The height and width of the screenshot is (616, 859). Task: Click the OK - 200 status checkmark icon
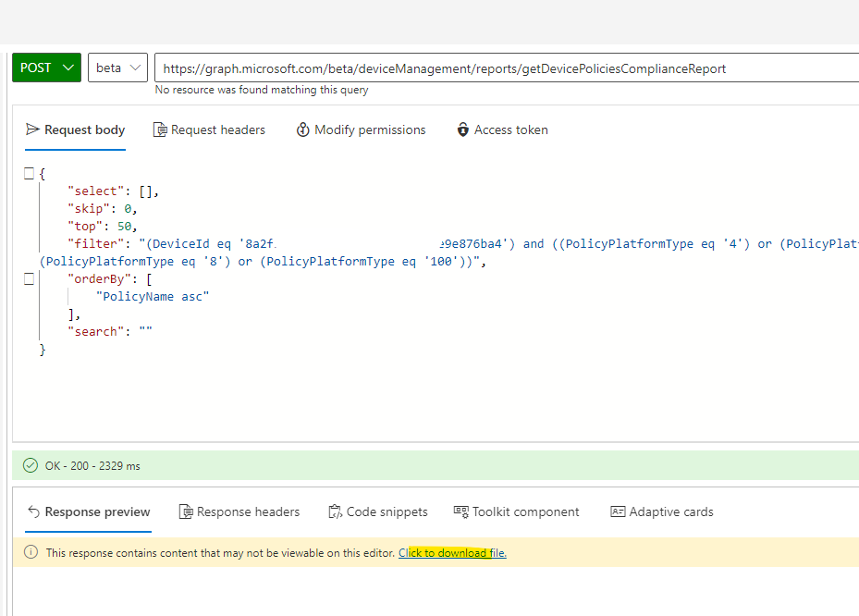point(31,466)
